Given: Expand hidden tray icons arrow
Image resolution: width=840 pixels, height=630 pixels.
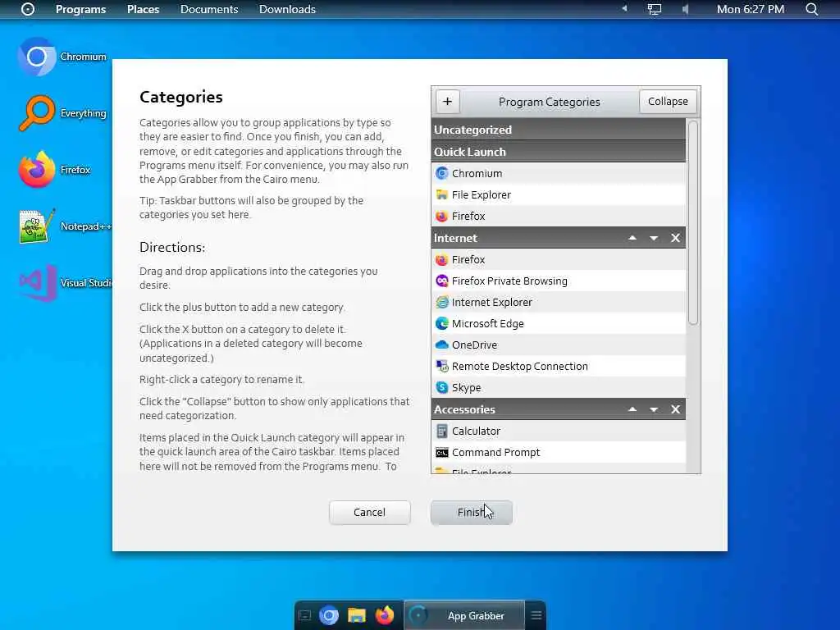Looking at the screenshot, I should [624, 8].
